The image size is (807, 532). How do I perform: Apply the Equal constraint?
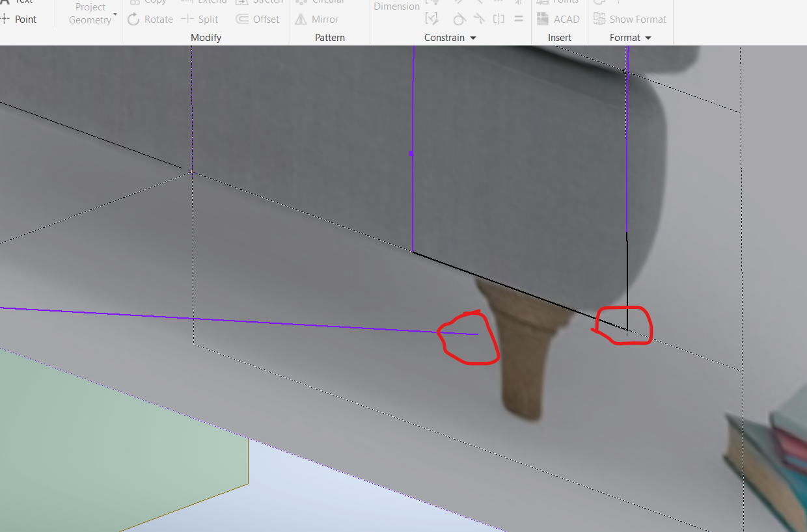[518, 18]
